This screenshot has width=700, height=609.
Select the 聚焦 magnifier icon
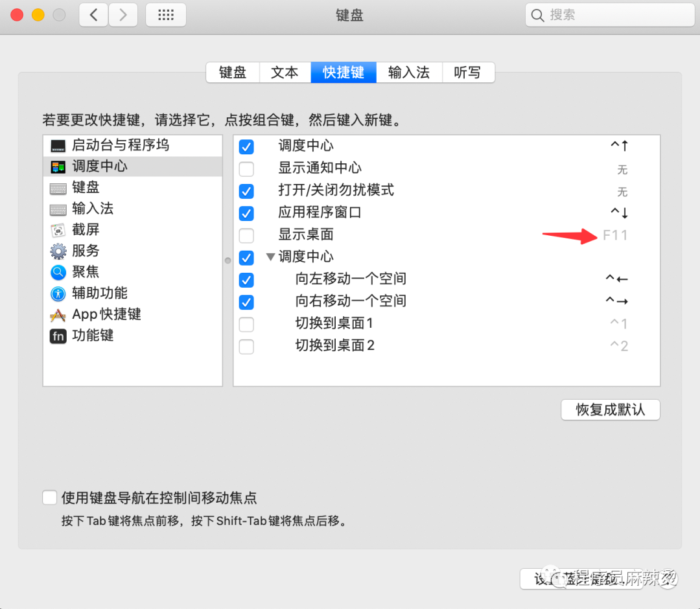pyautogui.click(x=57, y=272)
